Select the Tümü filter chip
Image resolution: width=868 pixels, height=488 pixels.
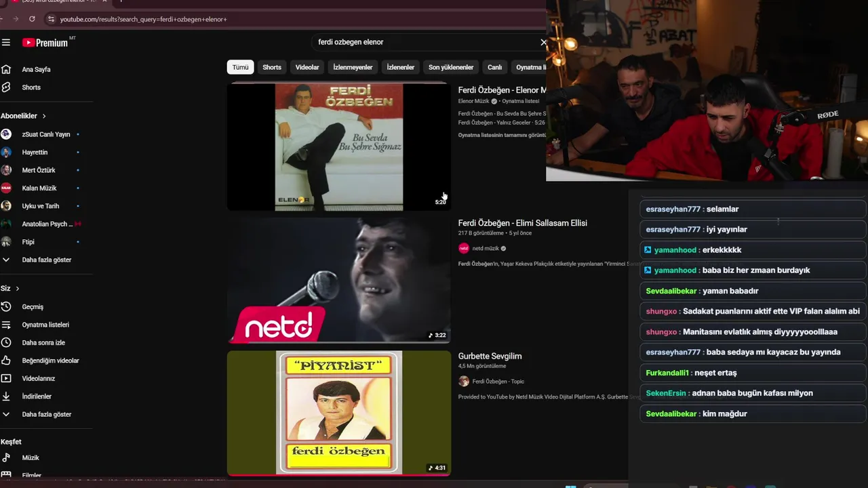[x=241, y=67]
